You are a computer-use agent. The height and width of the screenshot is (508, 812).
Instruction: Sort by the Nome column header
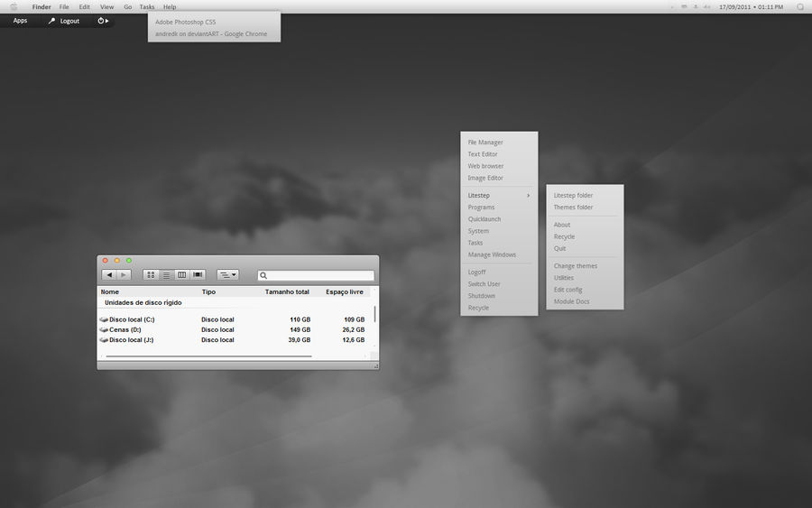click(x=110, y=292)
